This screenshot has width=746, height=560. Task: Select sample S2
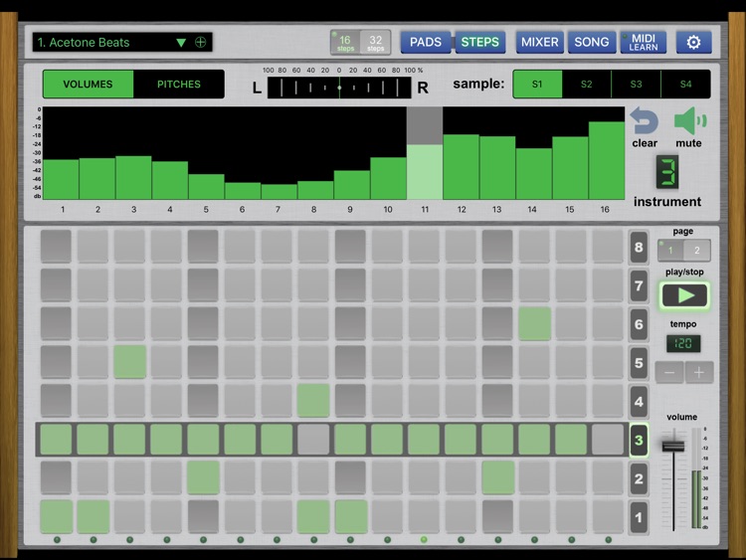587,85
